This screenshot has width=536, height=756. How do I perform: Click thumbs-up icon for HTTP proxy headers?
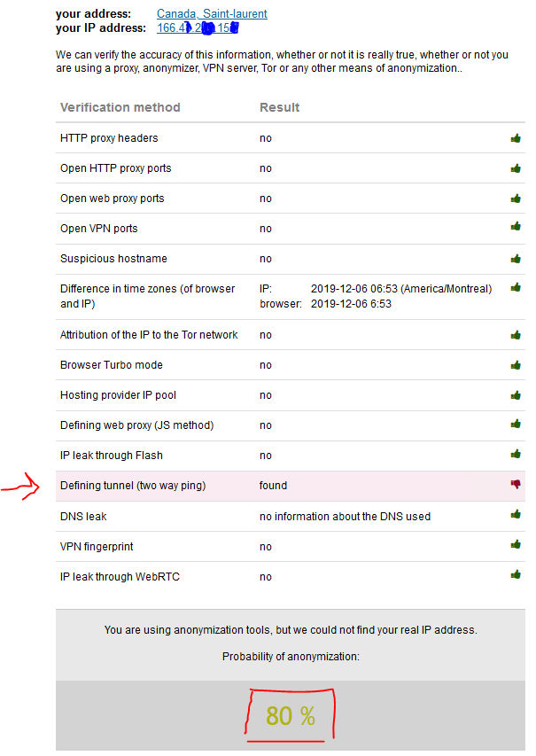[516, 138]
